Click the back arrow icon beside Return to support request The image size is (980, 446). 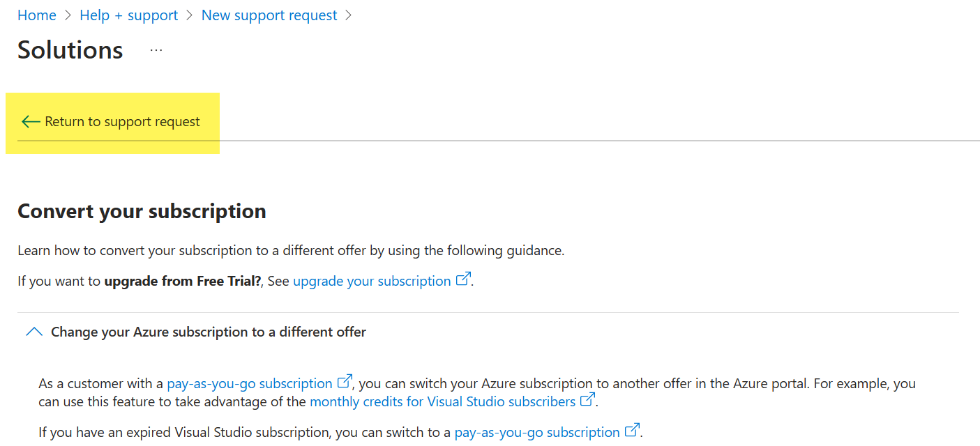coord(31,122)
